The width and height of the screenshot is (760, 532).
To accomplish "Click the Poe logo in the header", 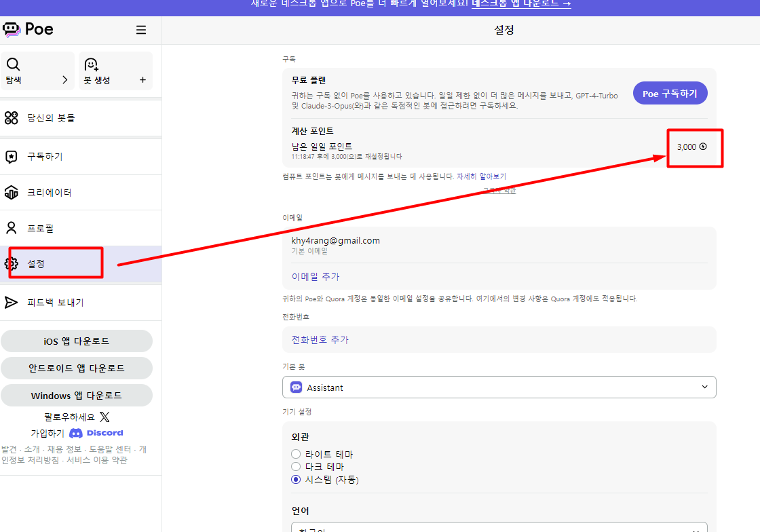I will 28,30.
